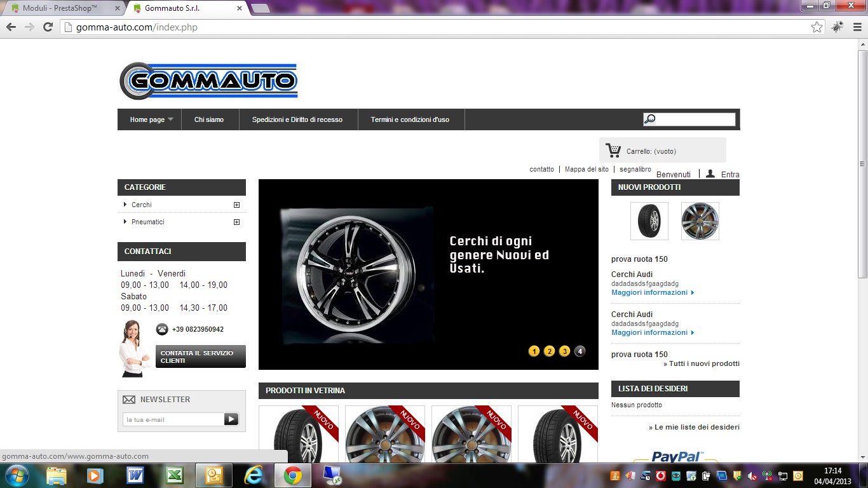This screenshot has height=488, width=868.
Task: Close the Moduli - PrestaShop tab
Action: coord(117,8)
